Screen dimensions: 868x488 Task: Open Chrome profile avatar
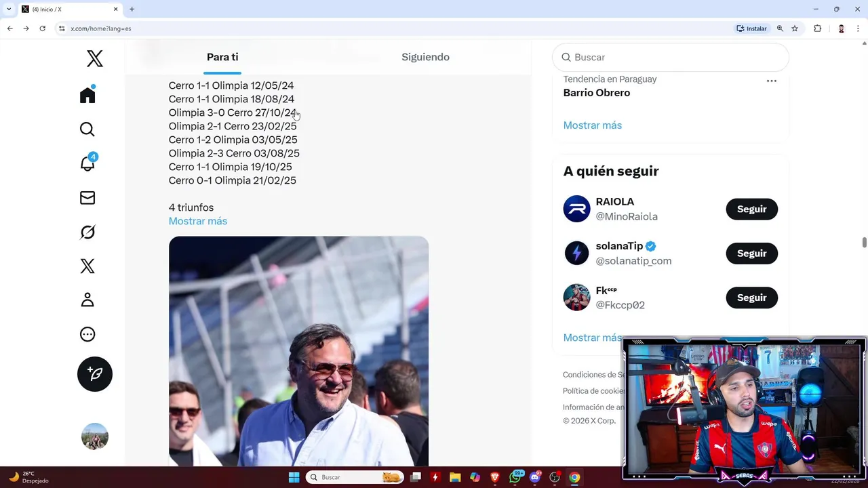[x=841, y=28]
